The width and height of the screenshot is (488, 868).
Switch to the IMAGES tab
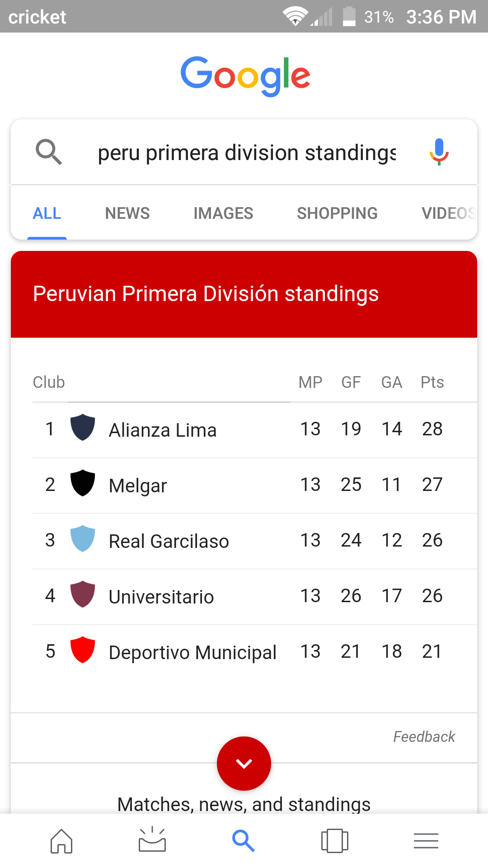coord(223,213)
